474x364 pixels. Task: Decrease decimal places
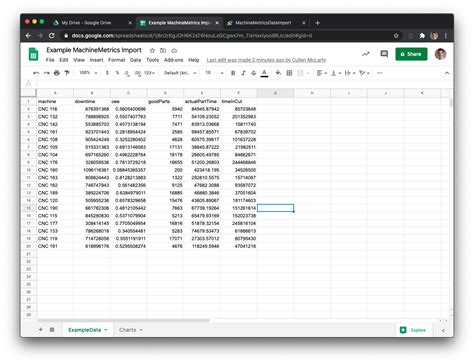pyautogui.click(x=127, y=73)
